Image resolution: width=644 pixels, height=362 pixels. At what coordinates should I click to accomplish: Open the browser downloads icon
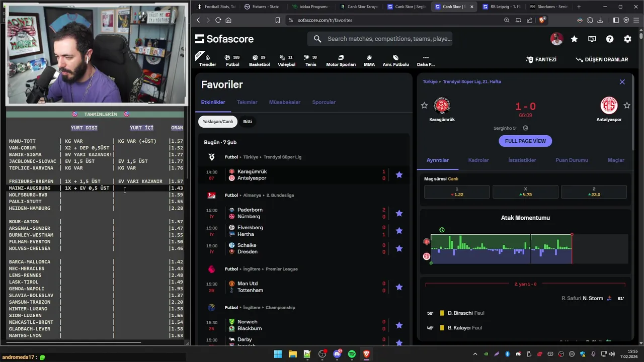pyautogui.click(x=600, y=20)
